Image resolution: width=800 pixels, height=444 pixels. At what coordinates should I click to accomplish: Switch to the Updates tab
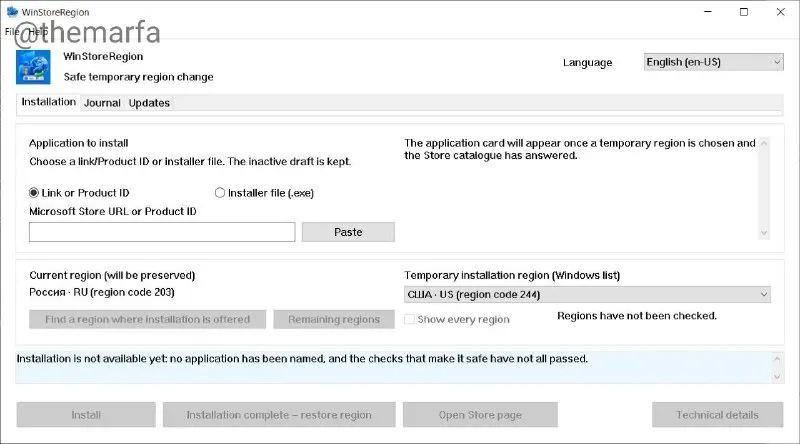[149, 103]
